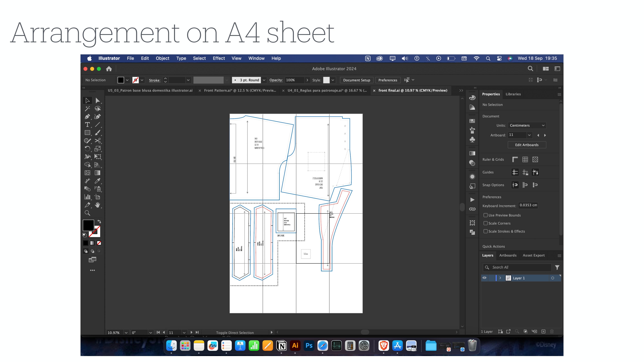Open the zoom level dropdown
This screenshot has width=644, height=362.
126,333
